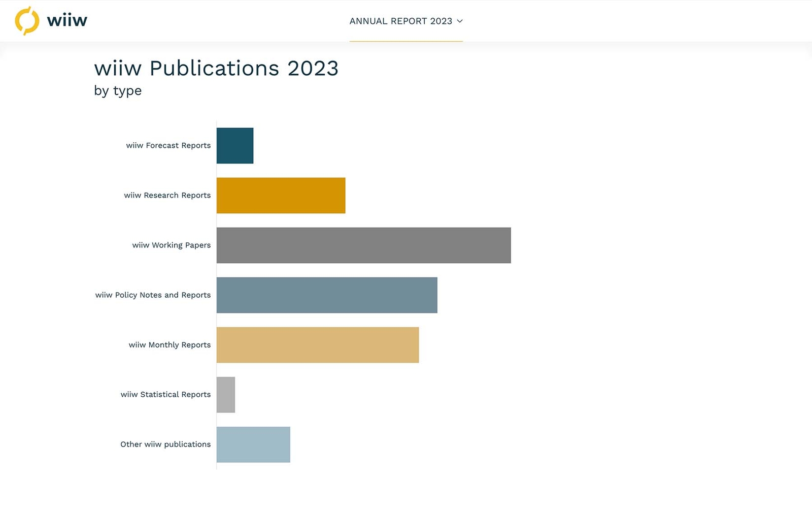The height and width of the screenshot is (508, 812).
Task: Open the Annual Report 2023 menu
Action: (x=406, y=21)
